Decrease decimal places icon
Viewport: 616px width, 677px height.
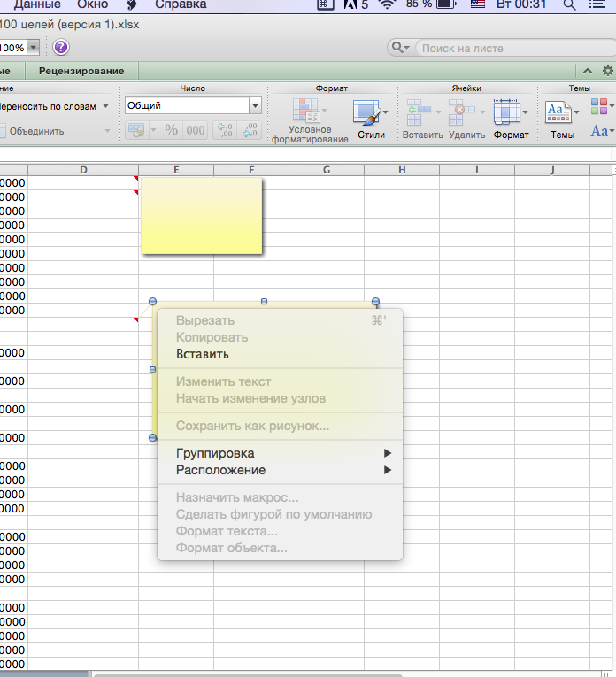click(x=250, y=130)
